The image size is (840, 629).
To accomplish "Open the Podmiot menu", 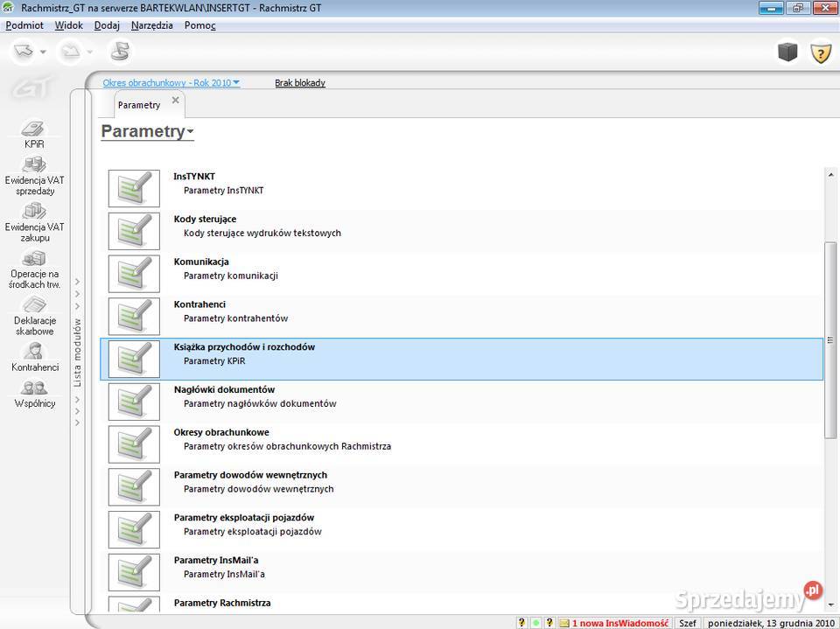I will click(x=24, y=25).
